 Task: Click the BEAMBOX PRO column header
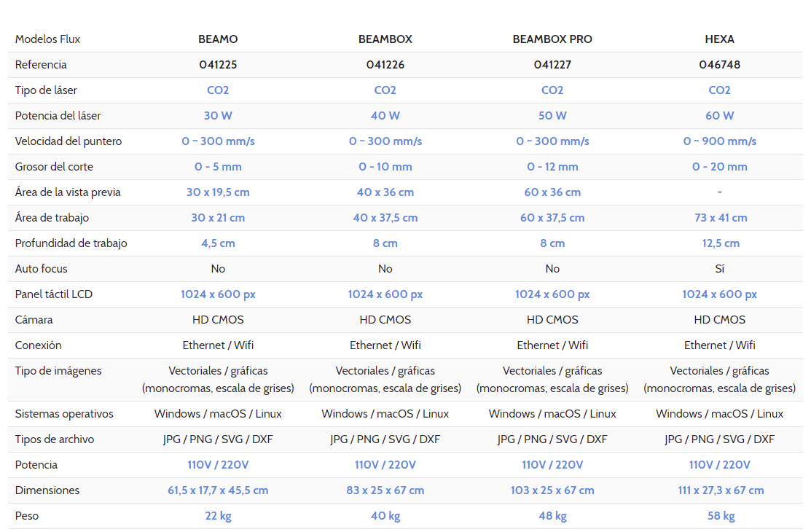552,39
